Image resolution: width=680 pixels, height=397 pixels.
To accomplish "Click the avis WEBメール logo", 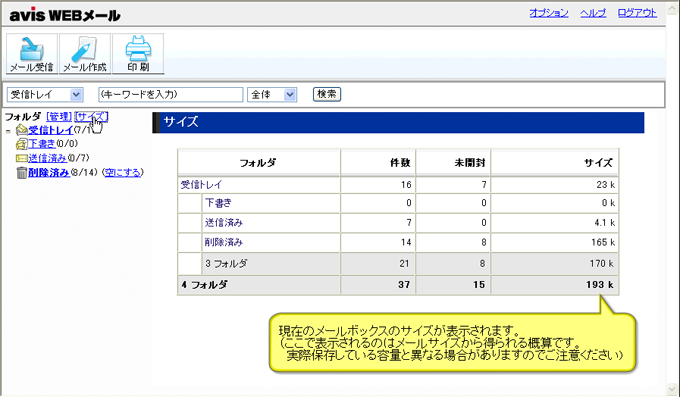I will [65, 15].
